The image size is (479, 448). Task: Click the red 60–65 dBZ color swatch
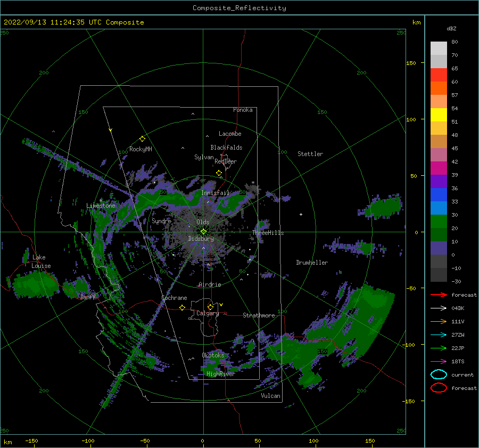[439, 75]
